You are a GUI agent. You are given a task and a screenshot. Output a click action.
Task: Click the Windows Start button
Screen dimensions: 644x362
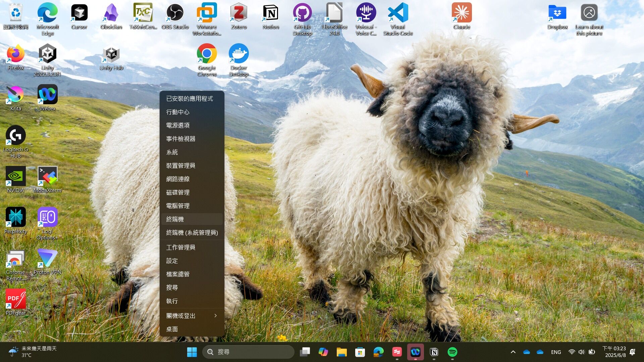pyautogui.click(x=192, y=352)
